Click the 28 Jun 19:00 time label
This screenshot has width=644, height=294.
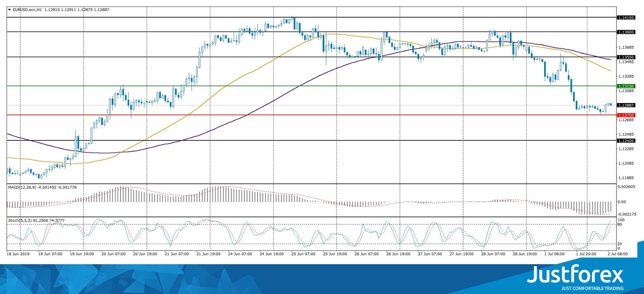click(x=525, y=254)
